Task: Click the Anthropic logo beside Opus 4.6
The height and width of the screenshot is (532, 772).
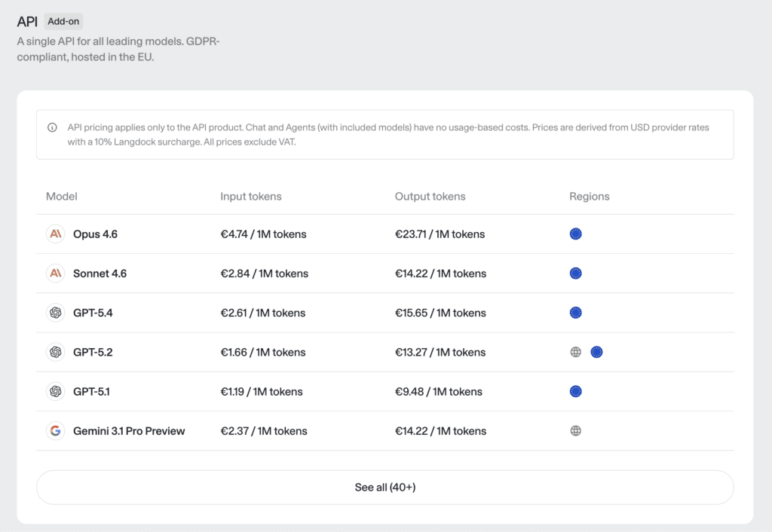Action: tap(56, 234)
